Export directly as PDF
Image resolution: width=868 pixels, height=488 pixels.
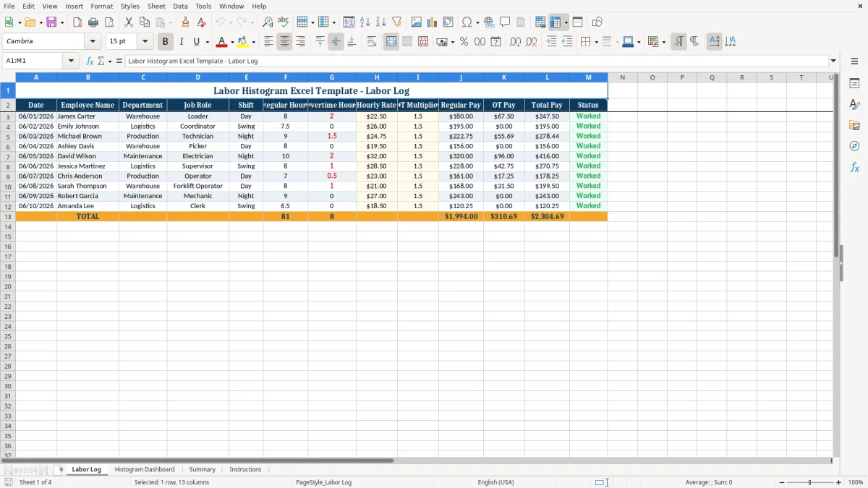pos(77,22)
